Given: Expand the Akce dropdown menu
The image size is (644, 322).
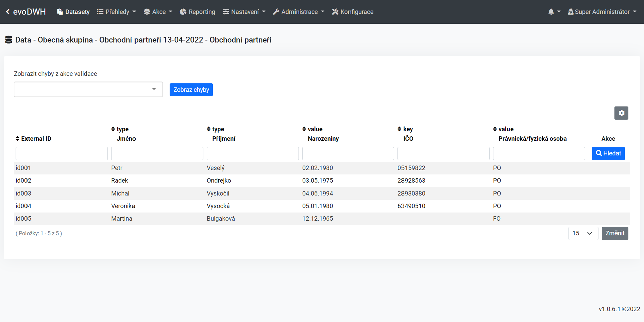Looking at the screenshot, I should tap(158, 12).
